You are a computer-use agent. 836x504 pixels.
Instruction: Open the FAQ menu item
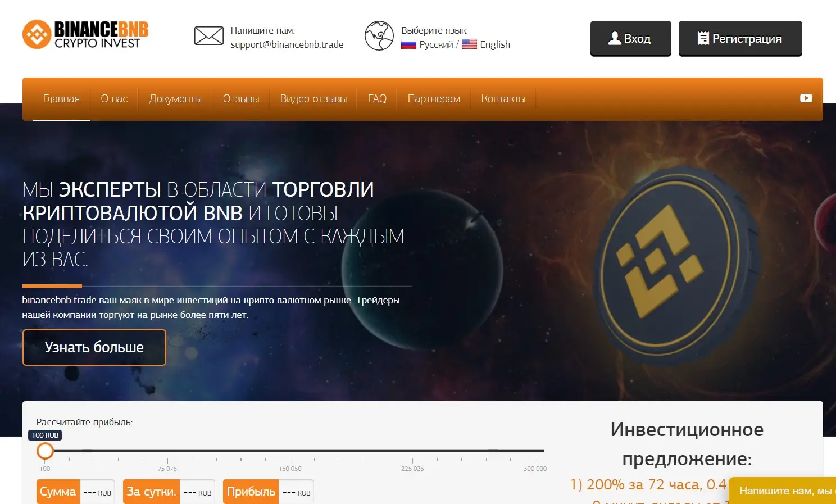tap(377, 99)
